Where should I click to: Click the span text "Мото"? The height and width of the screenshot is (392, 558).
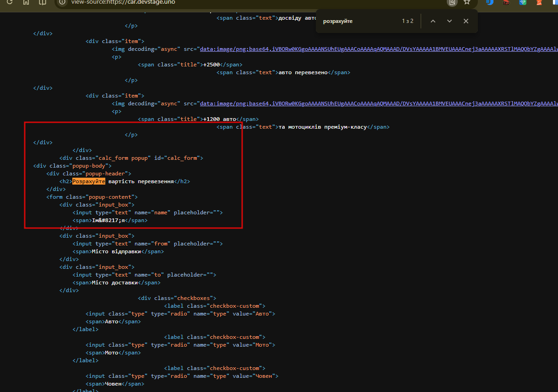click(112, 353)
